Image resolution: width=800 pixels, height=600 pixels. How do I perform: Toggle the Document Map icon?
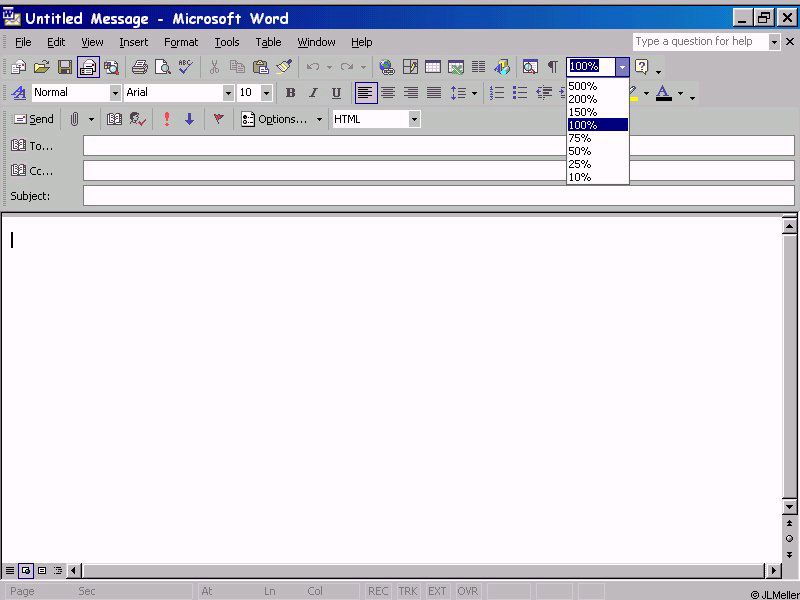click(530, 67)
